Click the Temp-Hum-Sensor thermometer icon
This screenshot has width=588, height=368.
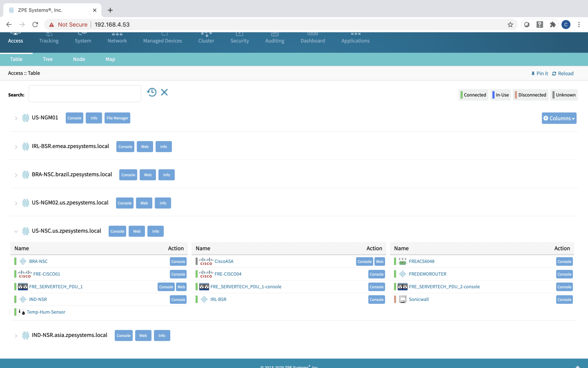point(21,312)
